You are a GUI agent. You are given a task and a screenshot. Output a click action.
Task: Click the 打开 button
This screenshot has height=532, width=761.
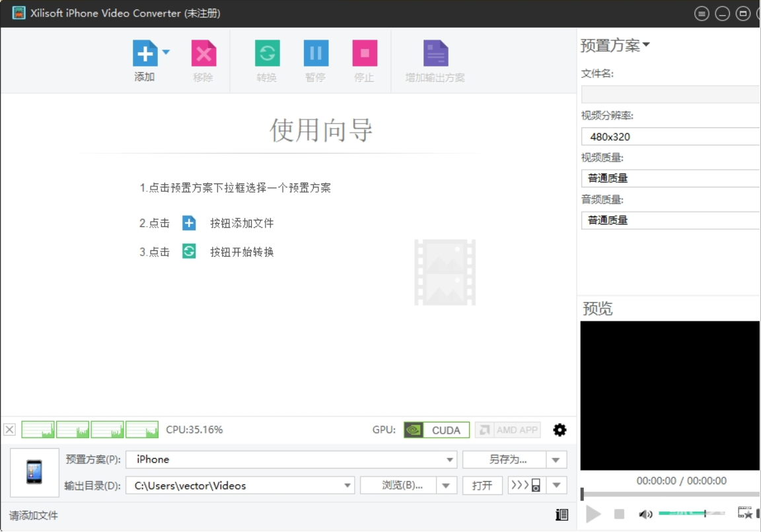point(482,485)
